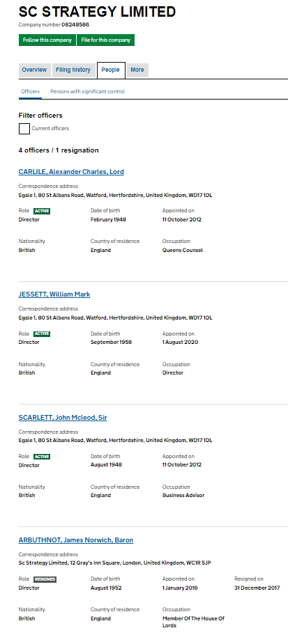Switch to the Filing history tab

coord(73,70)
